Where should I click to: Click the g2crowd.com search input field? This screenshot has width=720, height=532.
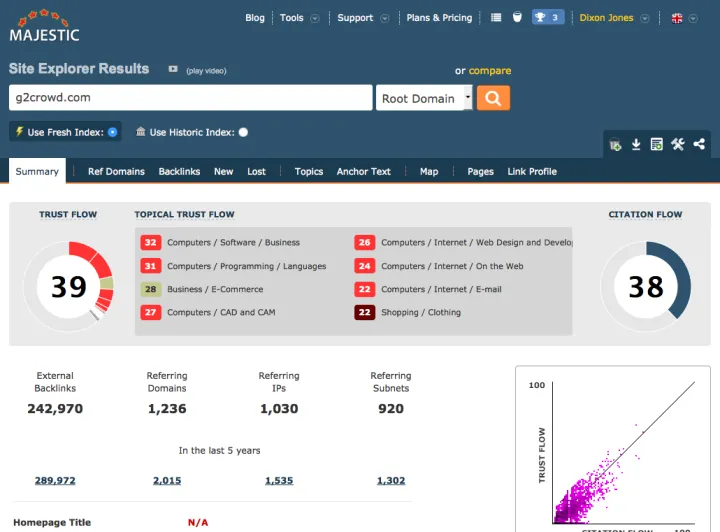coord(190,98)
